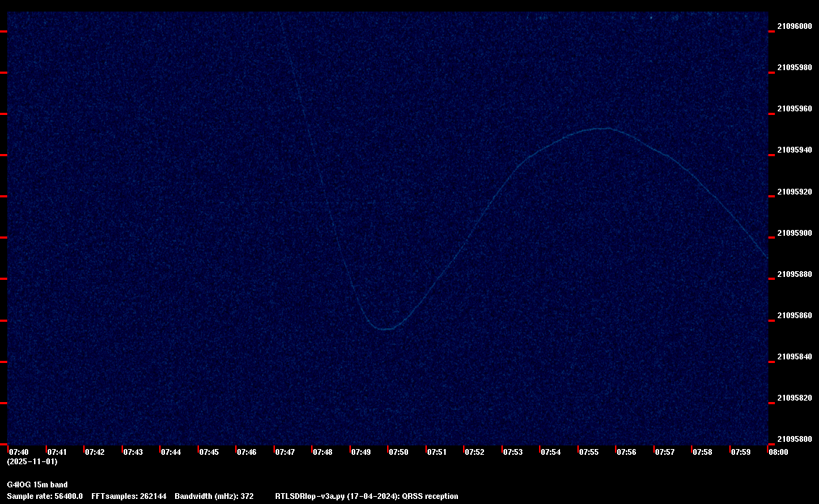
Task: Select the 21095940 frequency scale label
Action: (x=794, y=150)
